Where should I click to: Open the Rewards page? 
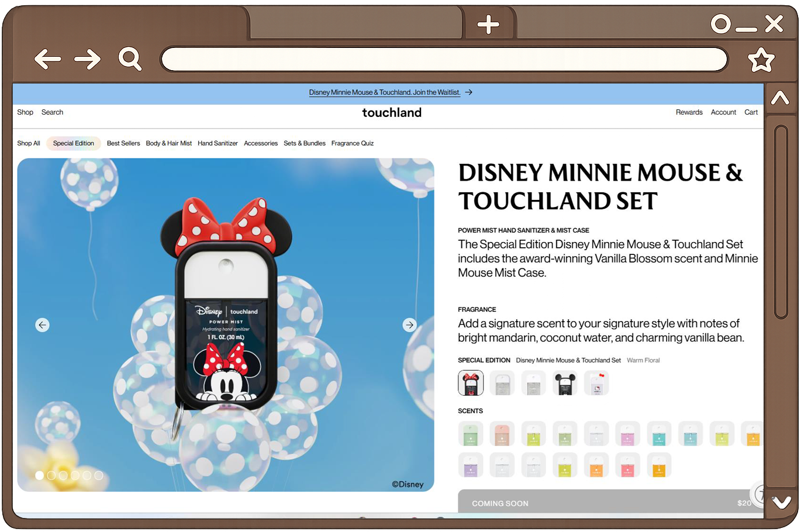coord(689,112)
